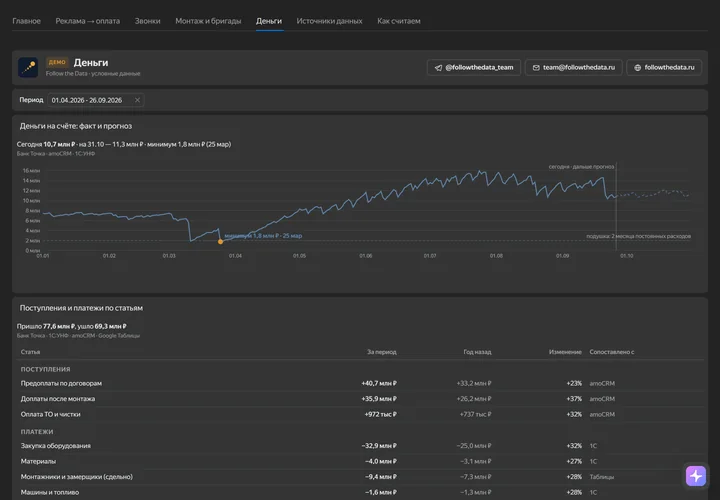The width and height of the screenshot is (720, 500).
Task: Click the Follow the Data logo icon
Action: tap(28, 67)
